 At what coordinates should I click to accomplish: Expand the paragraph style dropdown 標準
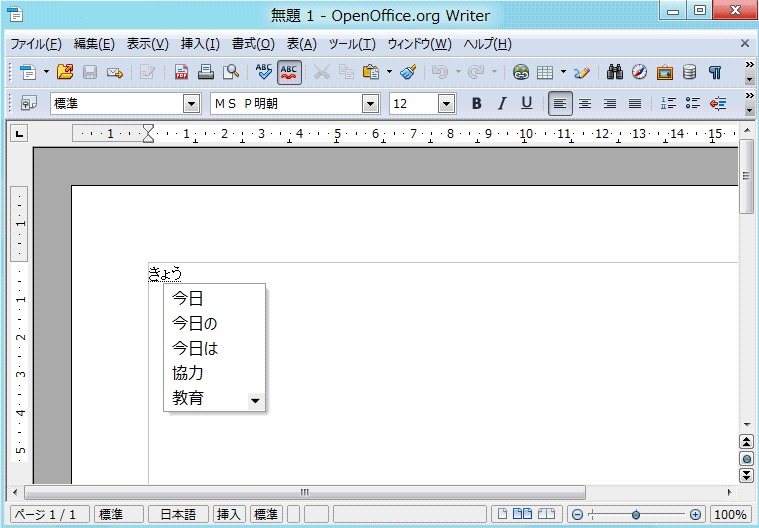[192, 104]
